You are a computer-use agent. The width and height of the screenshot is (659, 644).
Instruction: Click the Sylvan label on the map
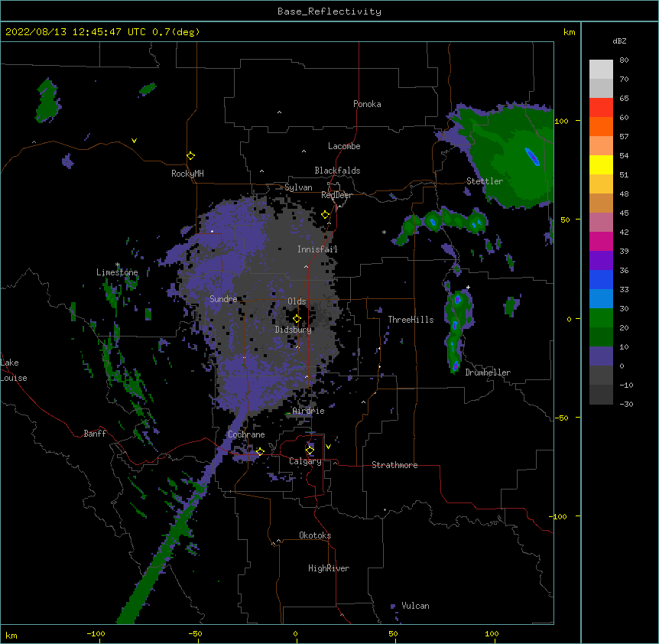(298, 187)
